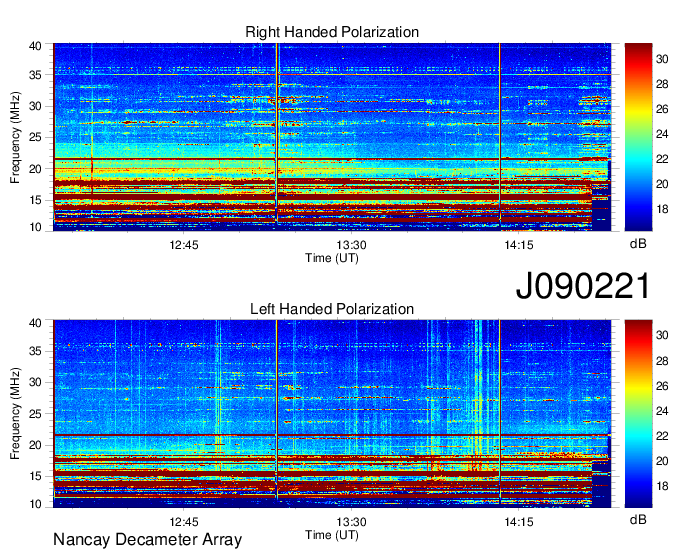The height and width of the screenshot is (552, 680).
Task: Click the "22" dB value on the lower colorbar
Action: [662, 436]
